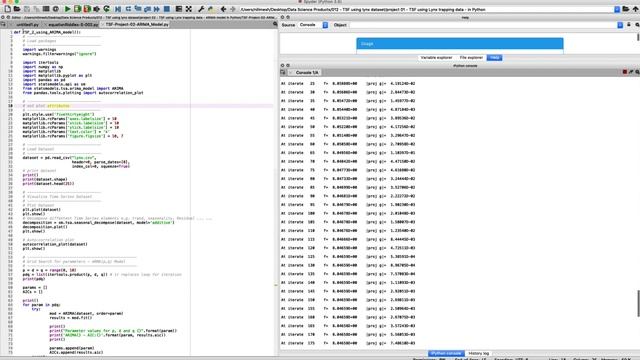Change to parent directory using up arrow

pos(636,9)
